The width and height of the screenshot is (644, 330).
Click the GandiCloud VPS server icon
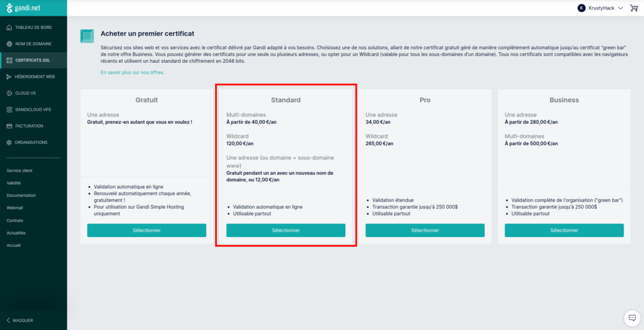click(9, 109)
